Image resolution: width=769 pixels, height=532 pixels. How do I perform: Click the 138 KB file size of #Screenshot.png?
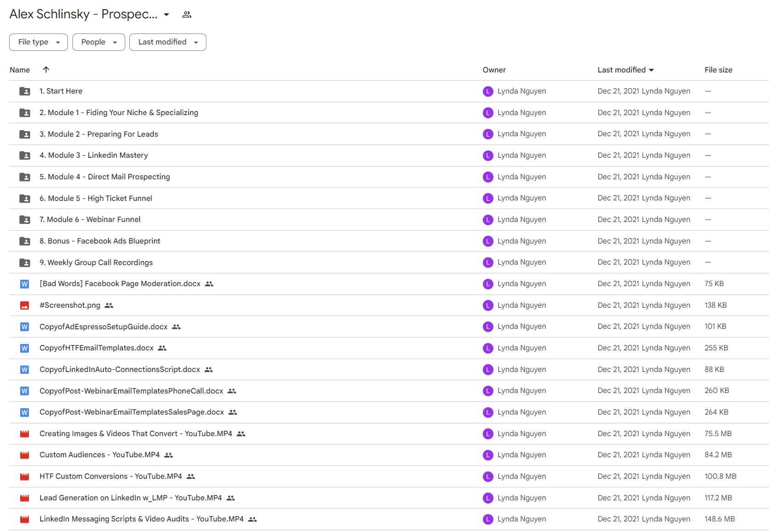click(715, 305)
